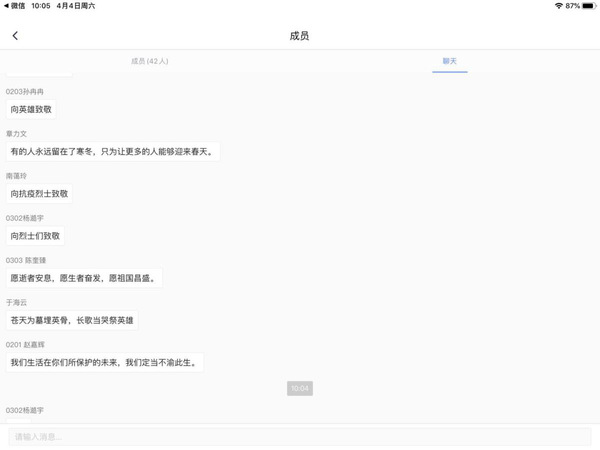Tap sender name 章力文

(x=16, y=133)
